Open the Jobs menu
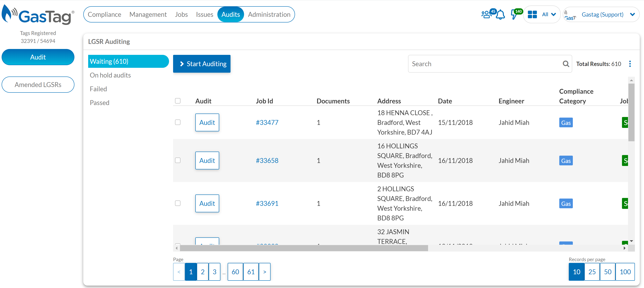The height and width of the screenshot is (288, 644). pyautogui.click(x=181, y=15)
